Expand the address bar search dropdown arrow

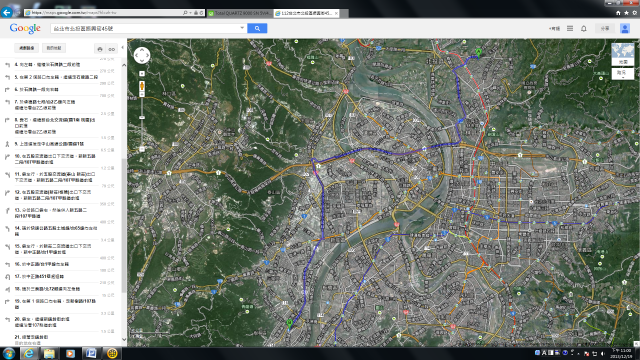[190, 13]
